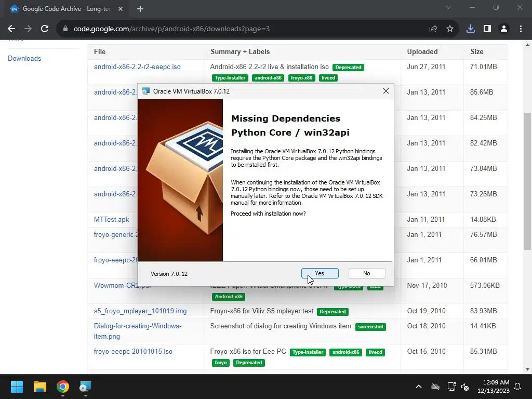Click the 573.06KB size cell
The image size is (532, 399).
click(x=485, y=285)
